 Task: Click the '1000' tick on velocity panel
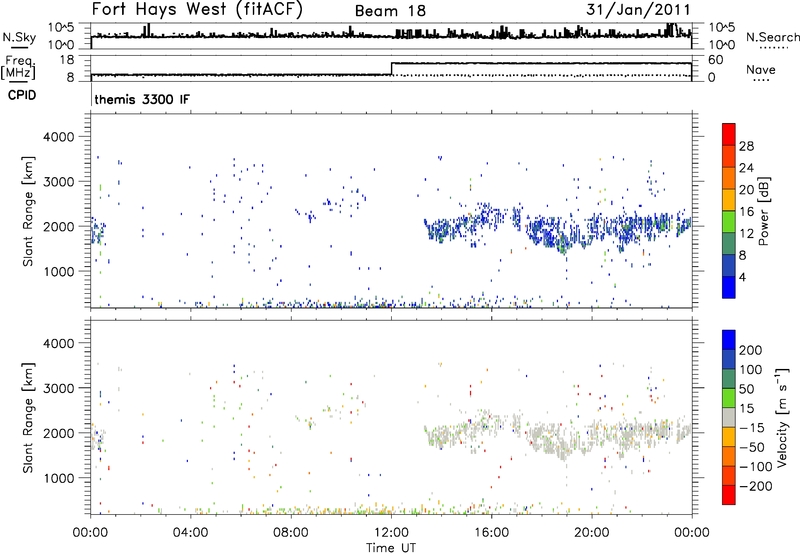58,478
